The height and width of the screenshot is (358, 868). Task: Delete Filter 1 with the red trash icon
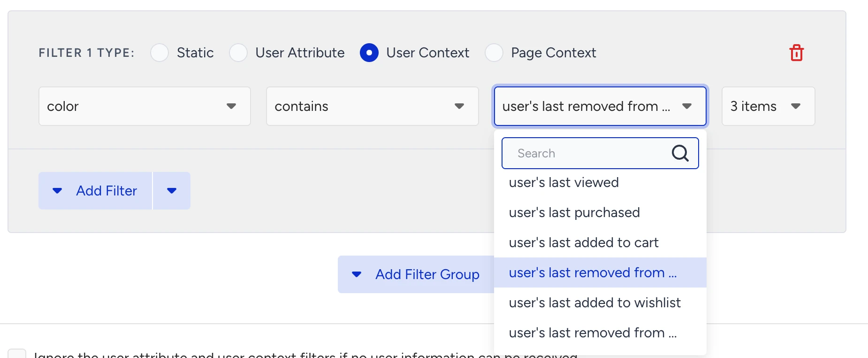(x=796, y=53)
